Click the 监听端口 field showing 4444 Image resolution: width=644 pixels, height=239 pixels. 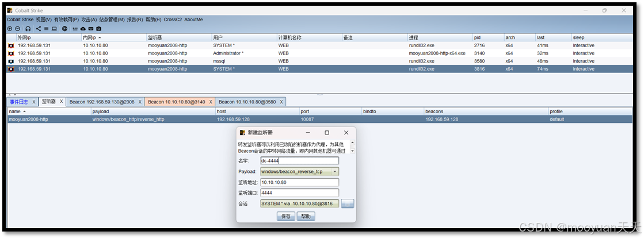point(299,193)
